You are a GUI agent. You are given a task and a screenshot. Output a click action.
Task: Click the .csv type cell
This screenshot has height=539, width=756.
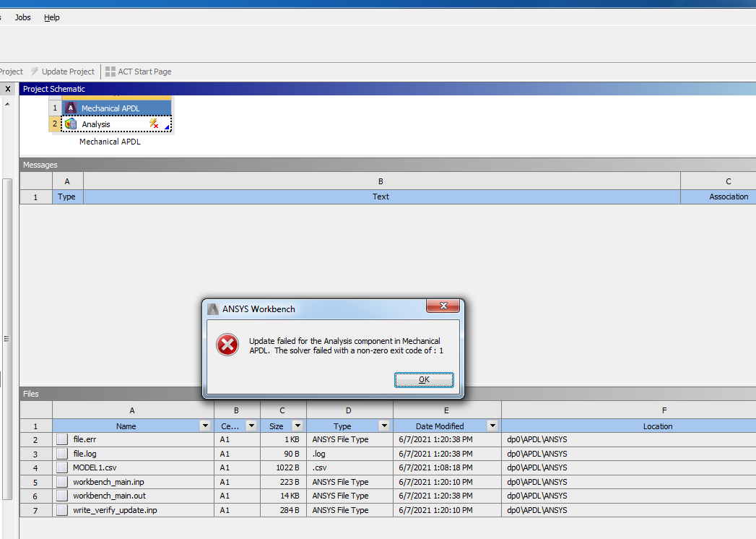point(350,467)
